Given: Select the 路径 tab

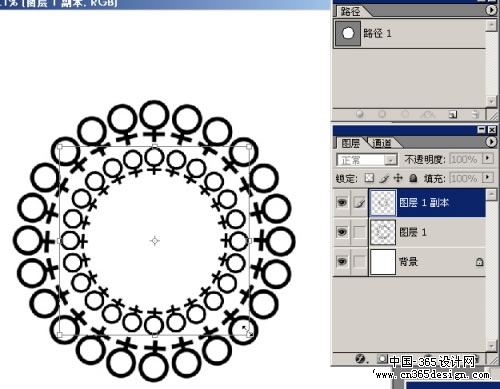Looking at the screenshot, I should [x=350, y=12].
